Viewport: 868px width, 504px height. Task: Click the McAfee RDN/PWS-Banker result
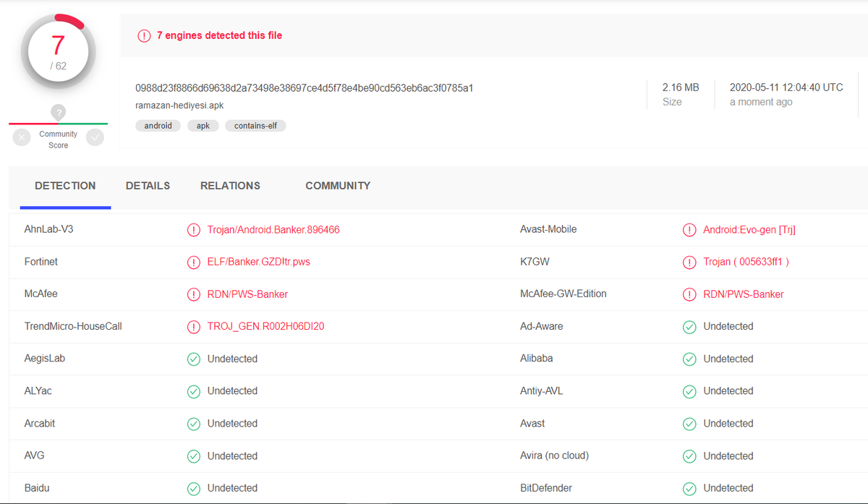click(247, 294)
